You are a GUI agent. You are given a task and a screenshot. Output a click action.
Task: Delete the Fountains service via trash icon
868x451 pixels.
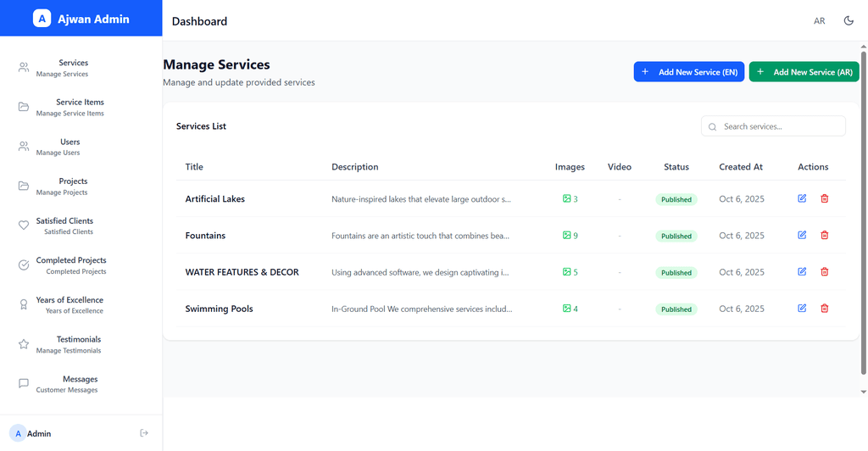pos(824,235)
